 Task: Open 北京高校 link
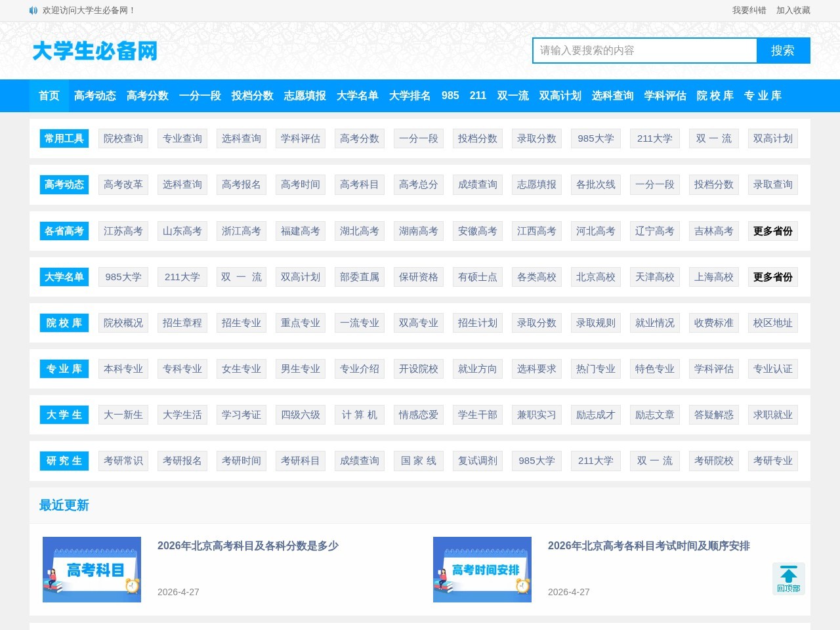[x=596, y=277]
